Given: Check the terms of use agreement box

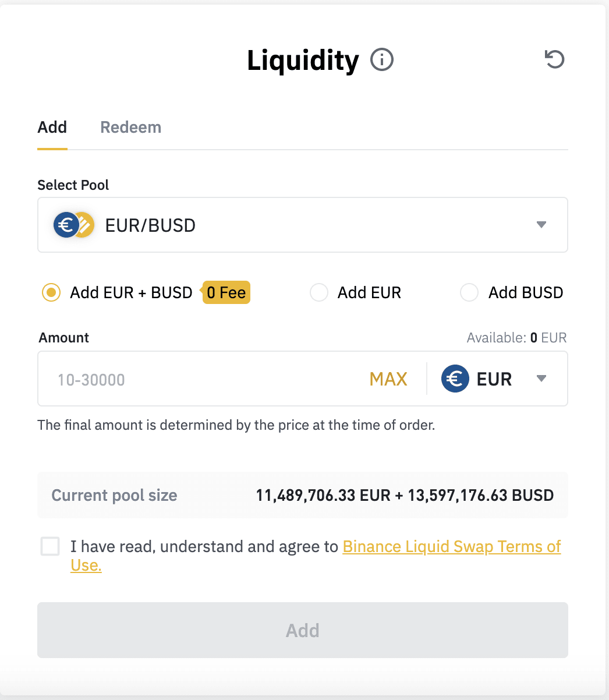Looking at the screenshot, I should point(50,546).
